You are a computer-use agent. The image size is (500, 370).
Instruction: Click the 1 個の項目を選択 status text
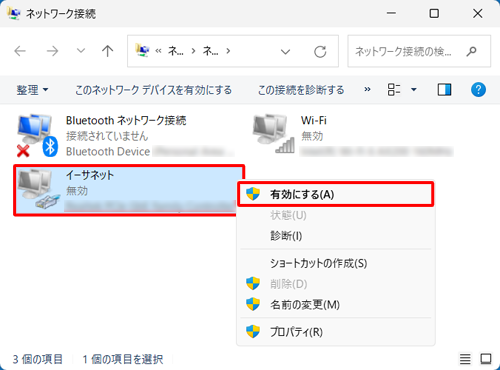(123, 359)
